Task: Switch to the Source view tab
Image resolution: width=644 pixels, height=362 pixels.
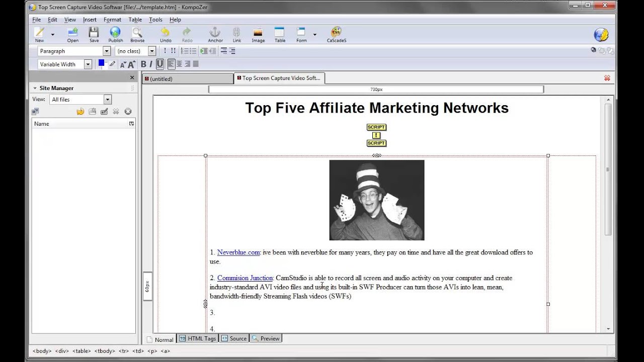Action: [x=234, y=339]
